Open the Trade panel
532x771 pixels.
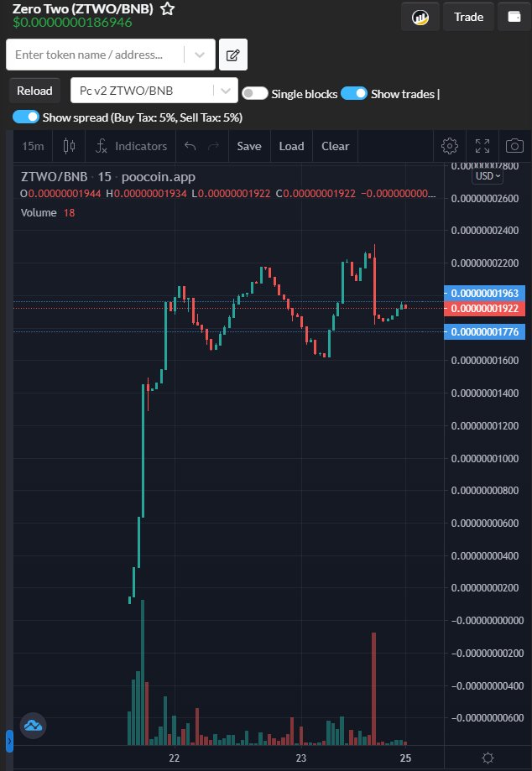(468, 17)
